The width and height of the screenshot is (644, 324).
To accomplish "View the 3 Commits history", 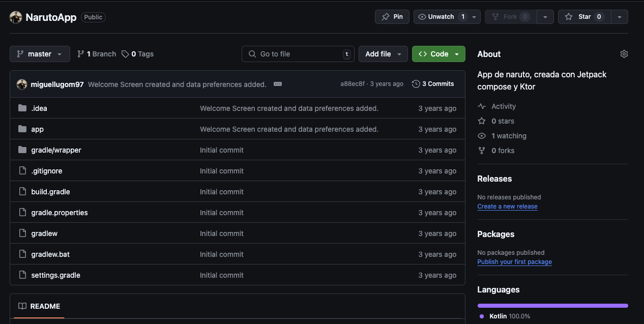I will 433,84.
